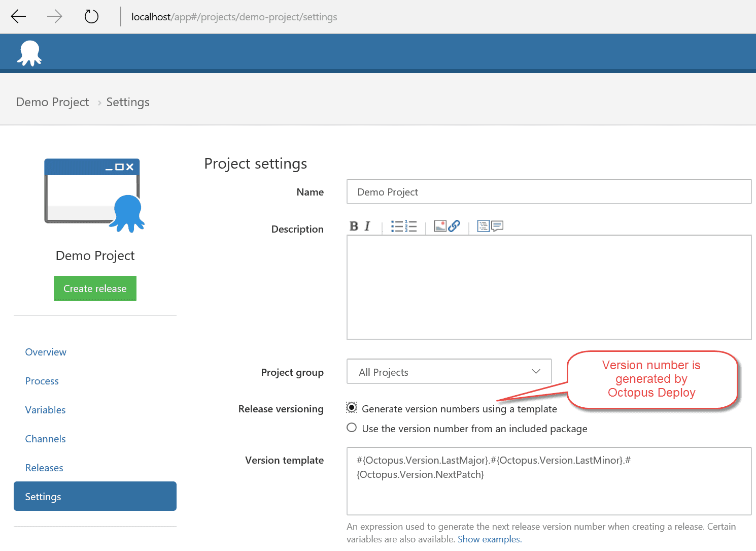756x551 pixels.
Task: Click the blockquote speech bubble icon
Action: (x=497, y=226)
